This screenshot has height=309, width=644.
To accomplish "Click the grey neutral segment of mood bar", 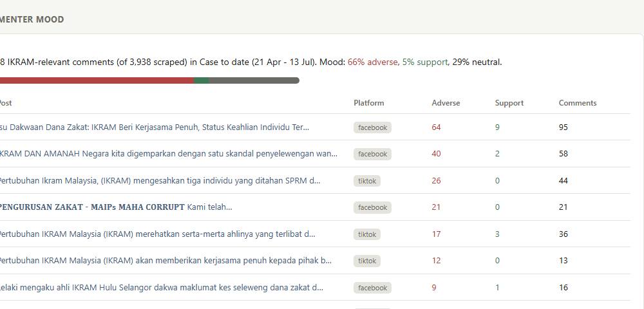I will click(254, 80).
